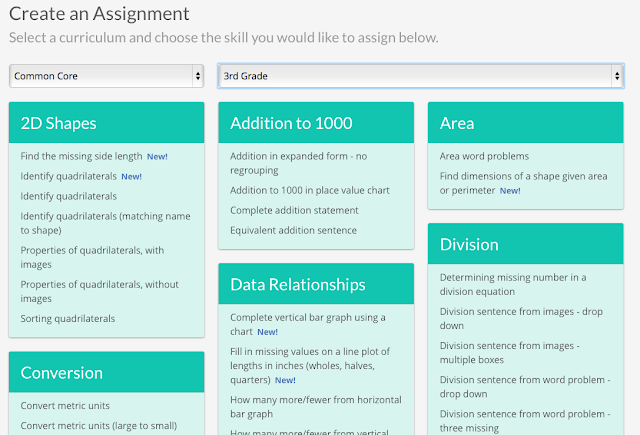Choose Addition to 1000 in place value chart
This screenshot has width=640, height=435.
click(x=310, y=190)
